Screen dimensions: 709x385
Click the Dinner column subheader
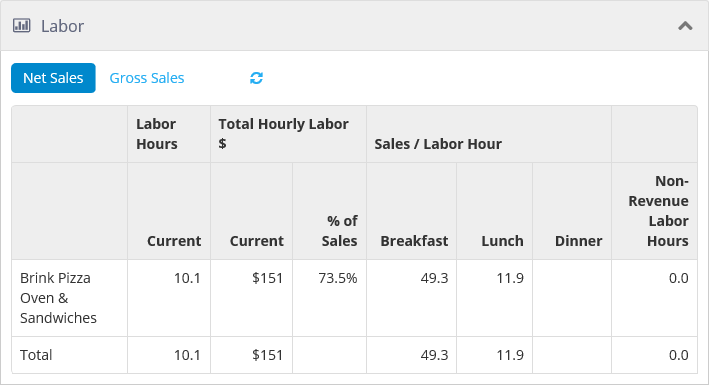(x=578, y=241)
